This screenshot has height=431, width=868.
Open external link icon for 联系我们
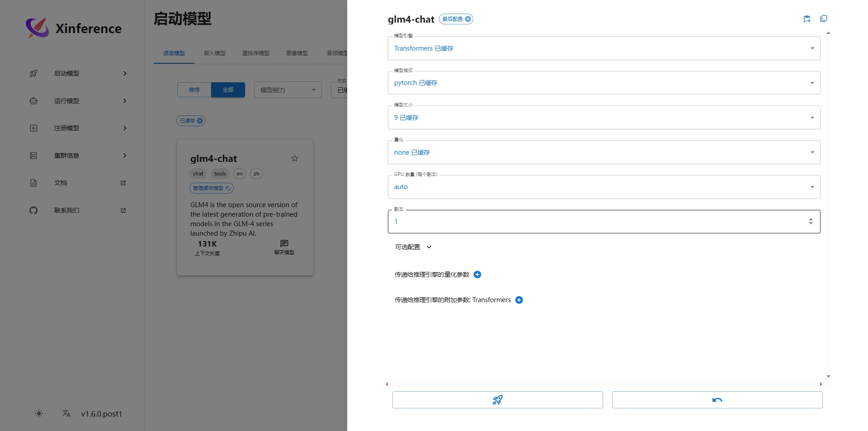click(x=123, y=210)
